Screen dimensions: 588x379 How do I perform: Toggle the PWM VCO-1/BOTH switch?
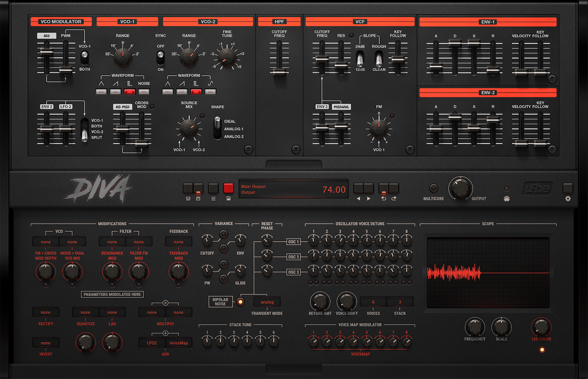click(84, 57)
